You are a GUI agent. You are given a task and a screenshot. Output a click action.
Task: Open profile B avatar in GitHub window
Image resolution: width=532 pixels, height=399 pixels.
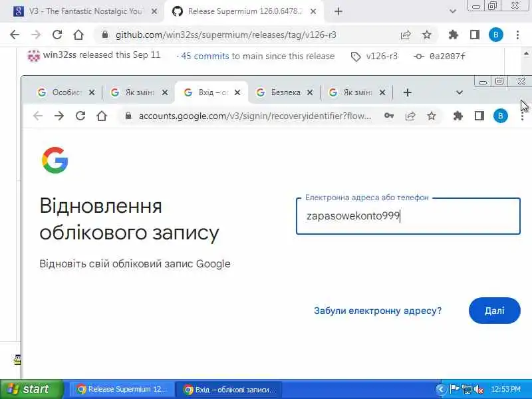coord(495,35)
